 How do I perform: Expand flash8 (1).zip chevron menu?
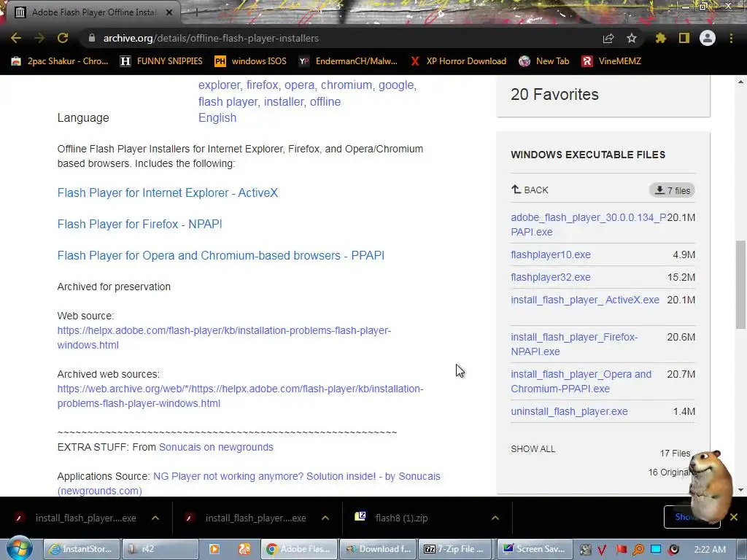[495, 518]
